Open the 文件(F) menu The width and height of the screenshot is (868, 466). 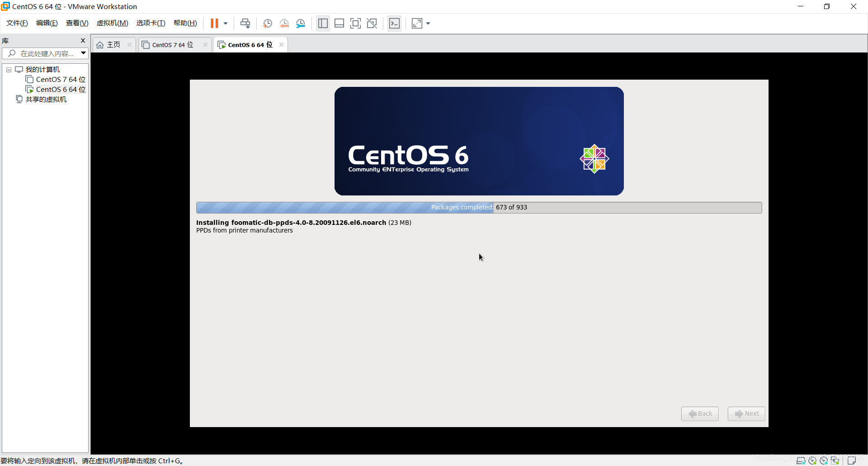coord(17,23)
